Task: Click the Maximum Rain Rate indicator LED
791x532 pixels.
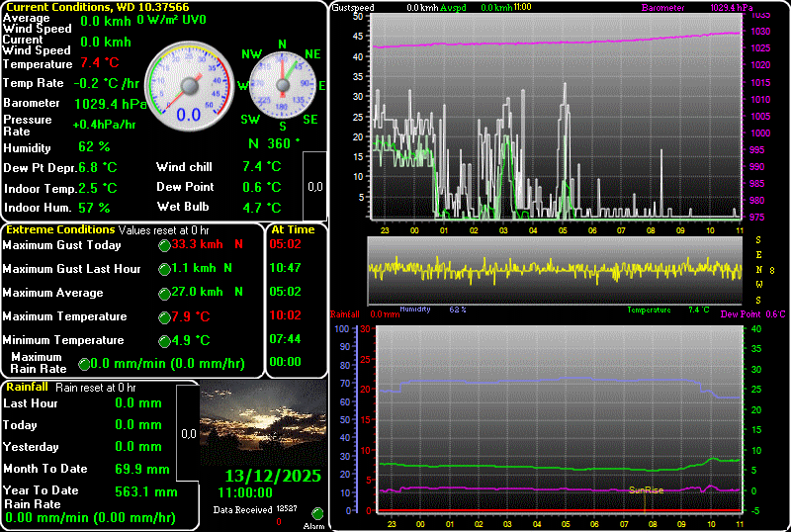Action: pyautogui.click(x=84, y=365)
